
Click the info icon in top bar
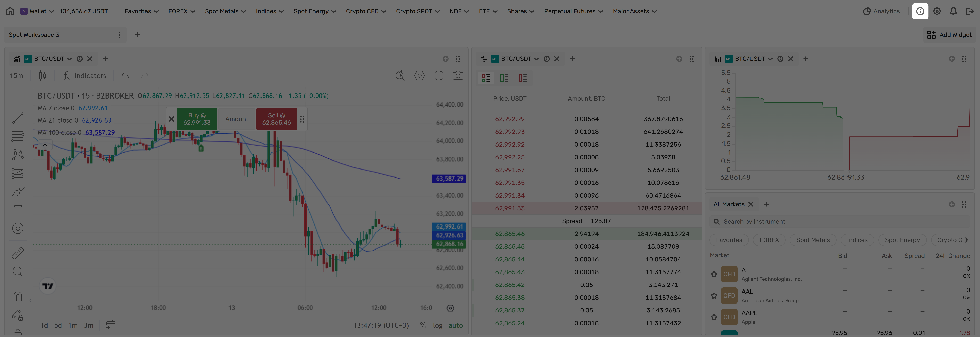920,11
